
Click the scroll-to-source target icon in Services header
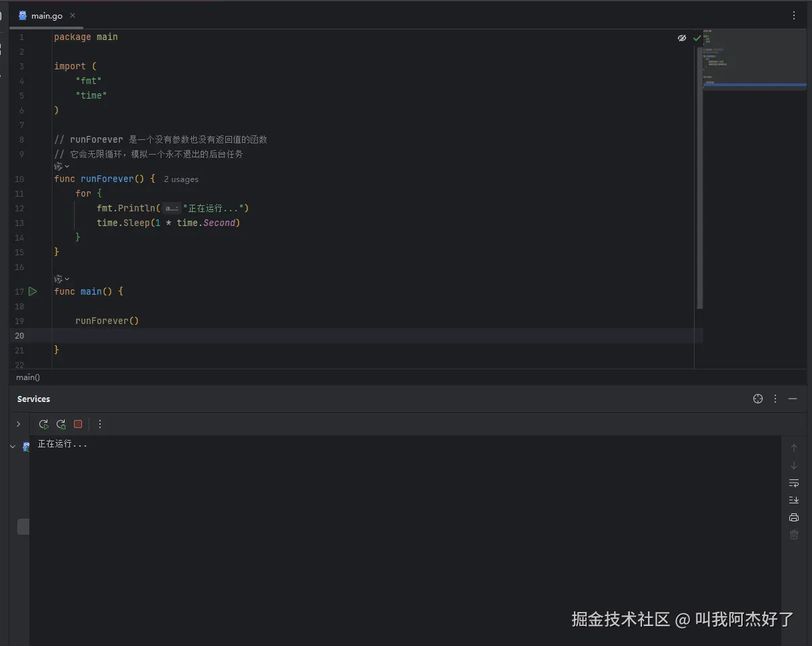point(758,399)
